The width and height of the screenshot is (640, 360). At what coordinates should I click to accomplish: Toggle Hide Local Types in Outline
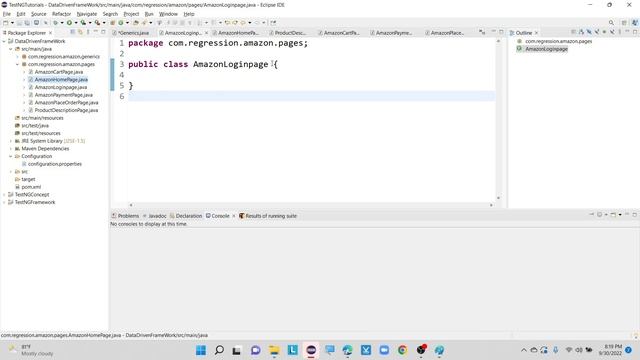pyautogui.click(x=612, y=32)
